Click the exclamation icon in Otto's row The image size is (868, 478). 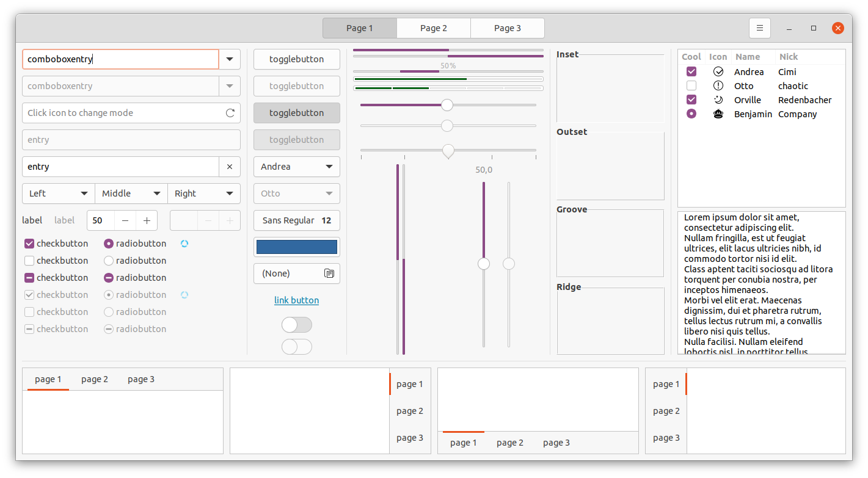pyautogui.click(x=718, y=86)
